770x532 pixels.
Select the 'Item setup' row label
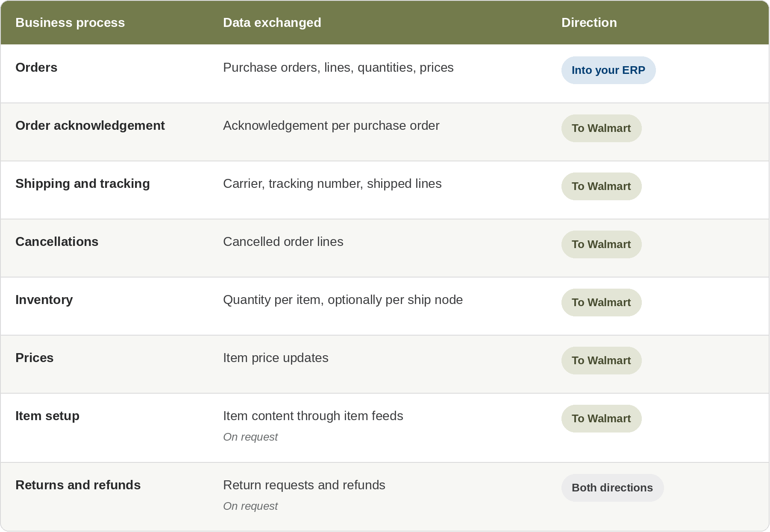[x=47, y=416]
